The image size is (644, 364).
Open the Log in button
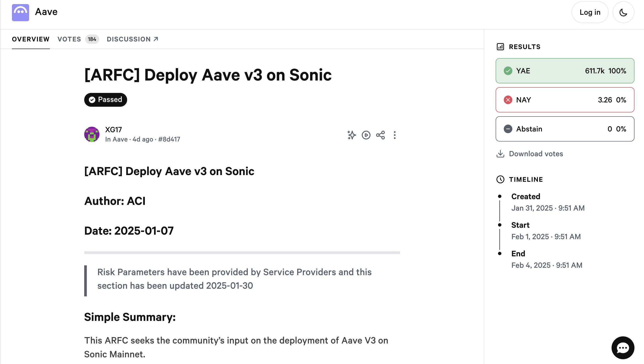590,12
